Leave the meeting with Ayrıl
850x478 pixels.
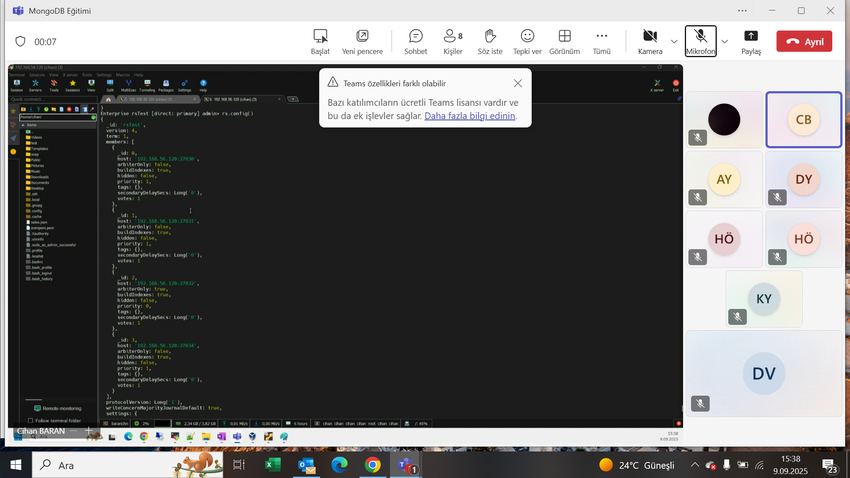(804, 41)
